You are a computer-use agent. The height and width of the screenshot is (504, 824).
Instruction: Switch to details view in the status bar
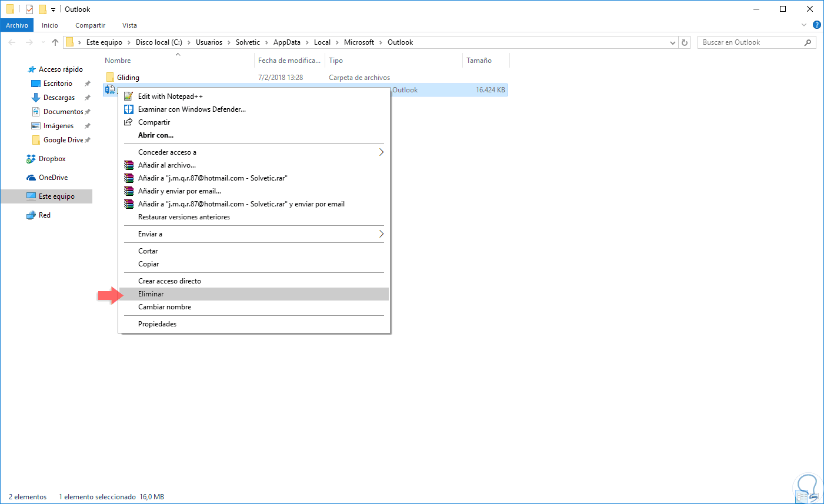pyautogui.click(x=802, y=498)
